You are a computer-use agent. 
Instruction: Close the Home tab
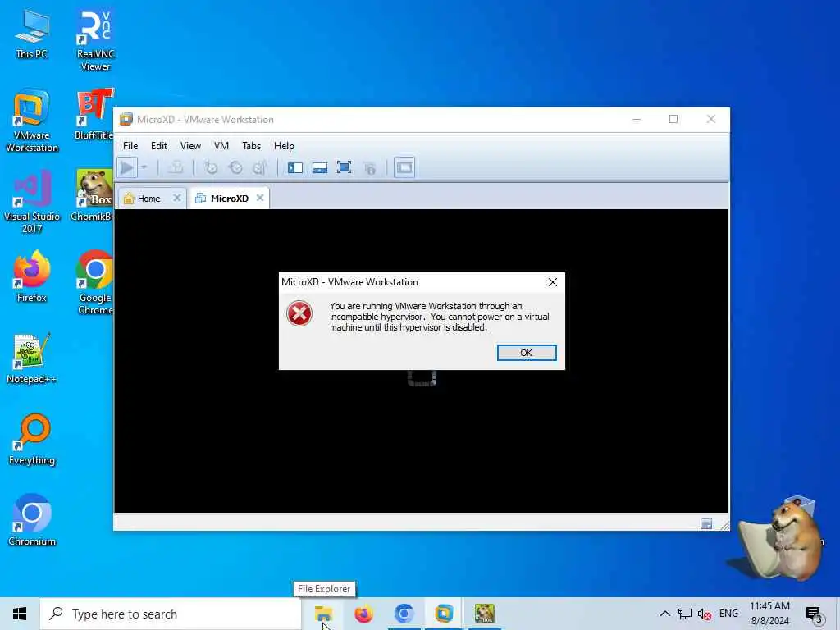[177, 198]
